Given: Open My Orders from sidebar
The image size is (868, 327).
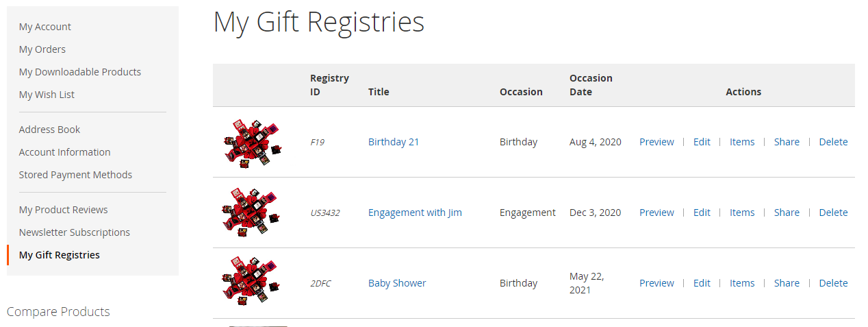Looking at the screenshot, I should tap(42, 49).
